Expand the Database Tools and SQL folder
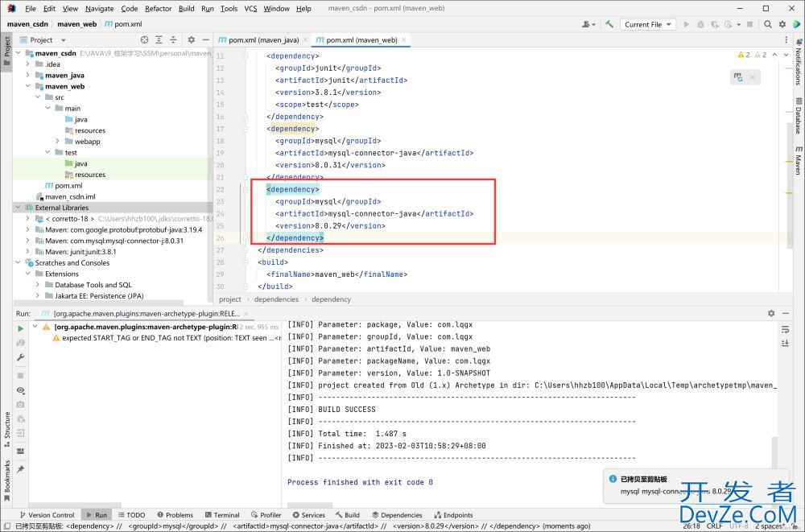This screenshot has height=532, width=805. 38,284
